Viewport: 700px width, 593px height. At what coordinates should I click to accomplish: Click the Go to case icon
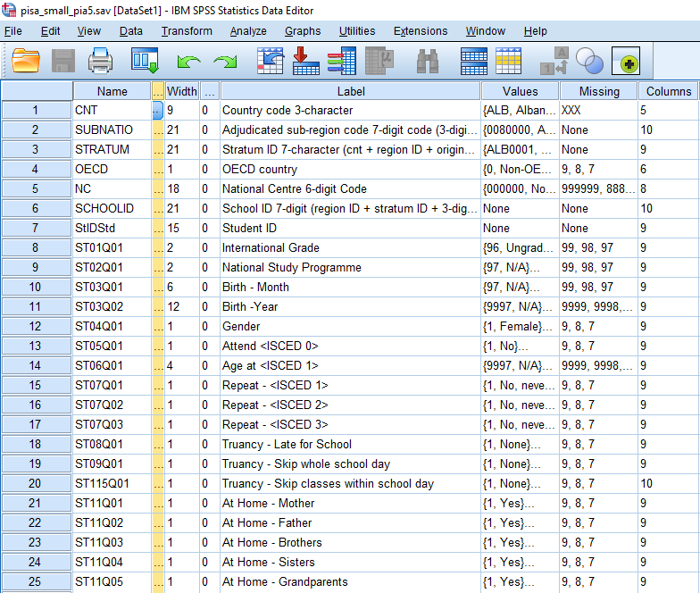pyautogui.click(x=271, y=61)
